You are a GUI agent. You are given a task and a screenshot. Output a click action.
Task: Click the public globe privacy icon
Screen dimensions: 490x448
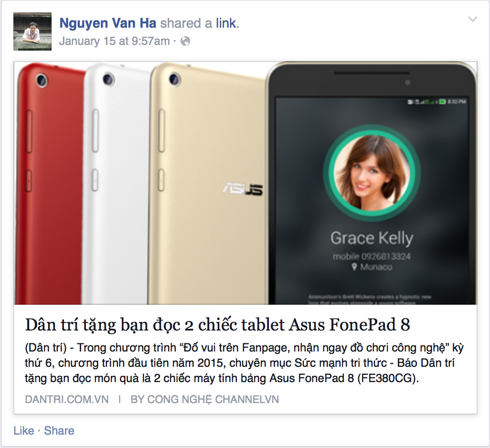[x=185, y=41]
